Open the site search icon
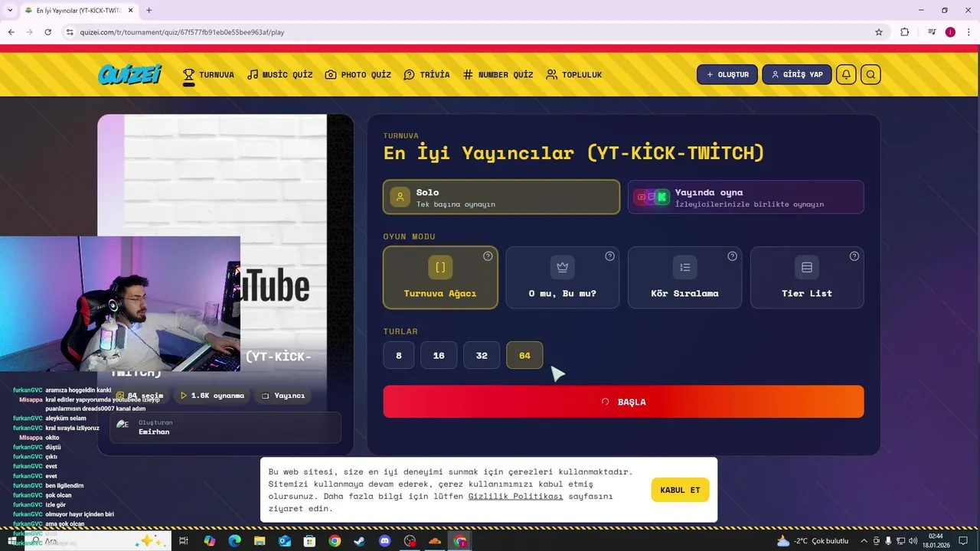The height and width of the screenshot is (551, 980). click(x=871, y=74)
